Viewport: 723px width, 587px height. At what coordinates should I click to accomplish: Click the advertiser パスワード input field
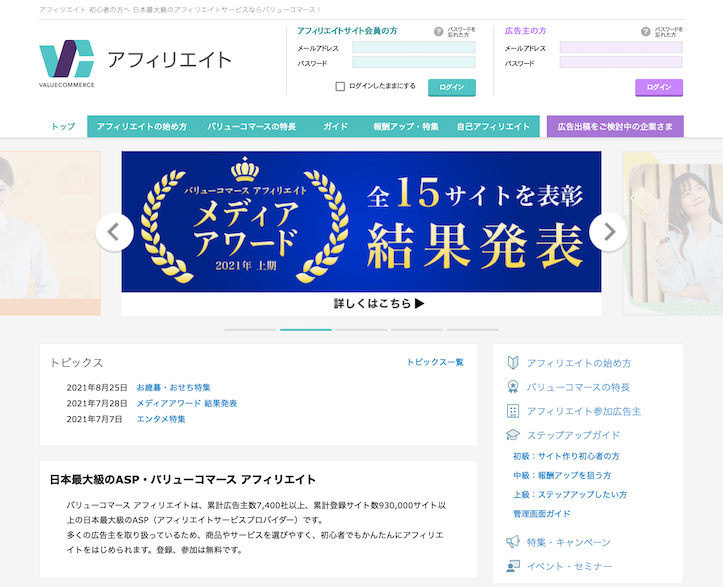(621, 62)
